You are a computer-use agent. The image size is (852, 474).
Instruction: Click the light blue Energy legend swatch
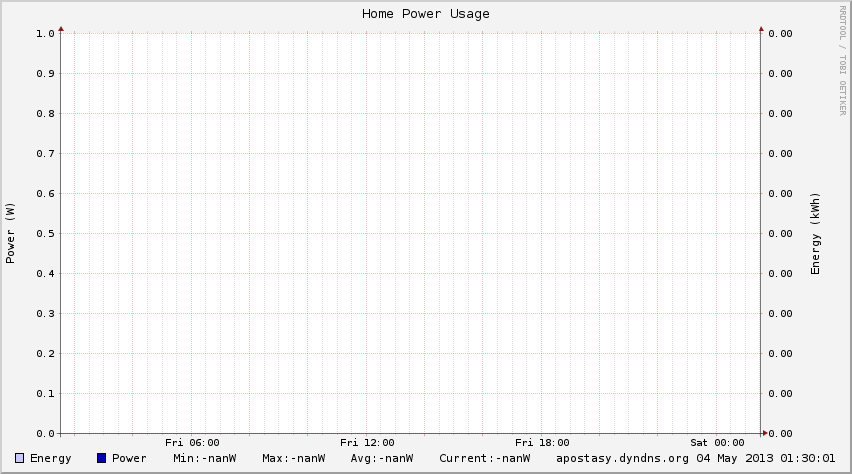[20, 458]
